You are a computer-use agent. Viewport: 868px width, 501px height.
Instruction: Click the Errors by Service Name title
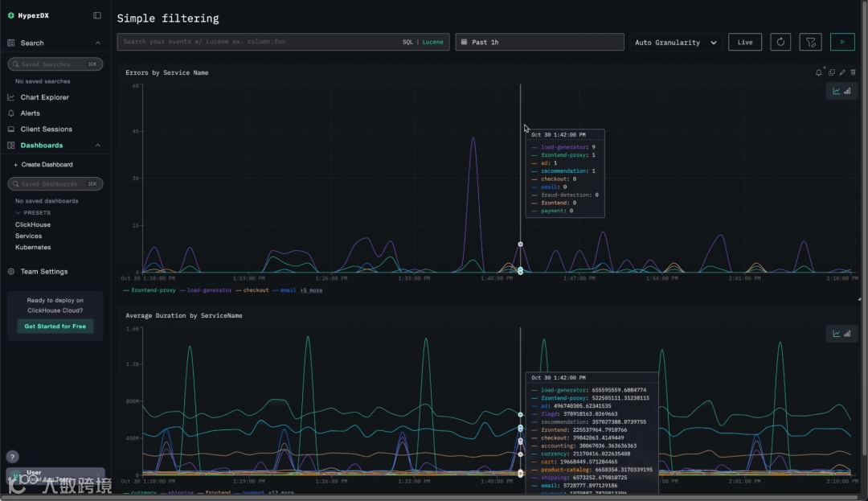coord(166,72)
